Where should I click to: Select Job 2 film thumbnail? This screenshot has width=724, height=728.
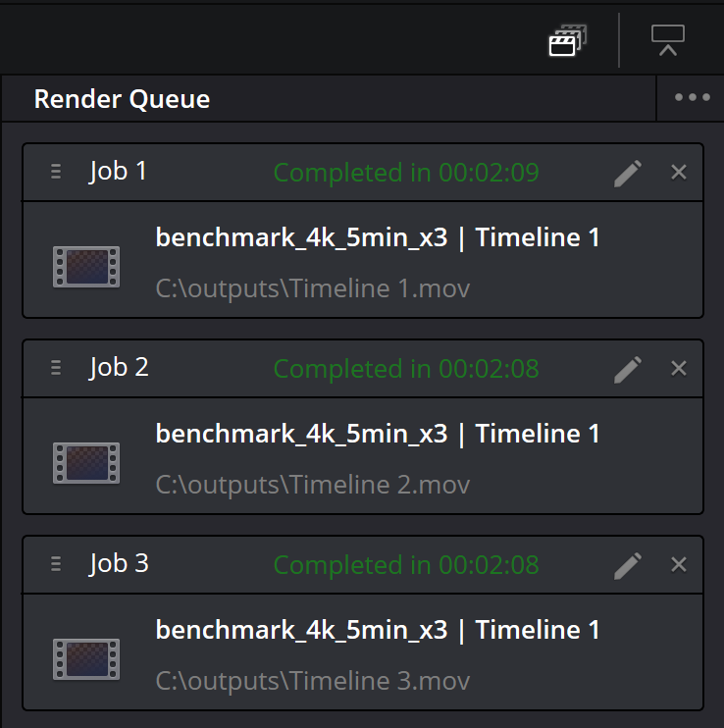(86, 463)
